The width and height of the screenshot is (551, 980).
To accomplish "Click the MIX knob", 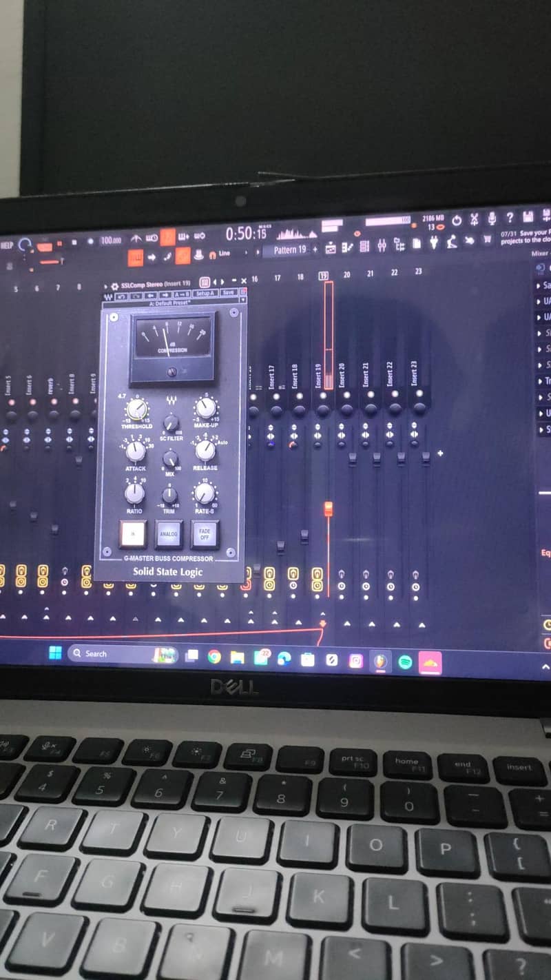I will [x=170, y=458].
